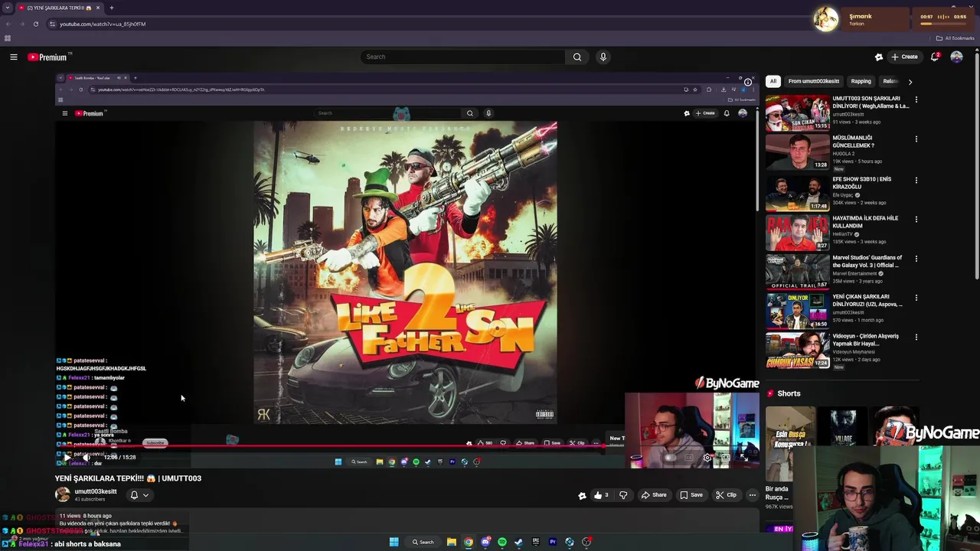Open Guardians of the Galaxy Vol. 3 trailer thumbnail
Image resolution: width=980 pixels, height=551 pixels.
click(x=797, y=271)
